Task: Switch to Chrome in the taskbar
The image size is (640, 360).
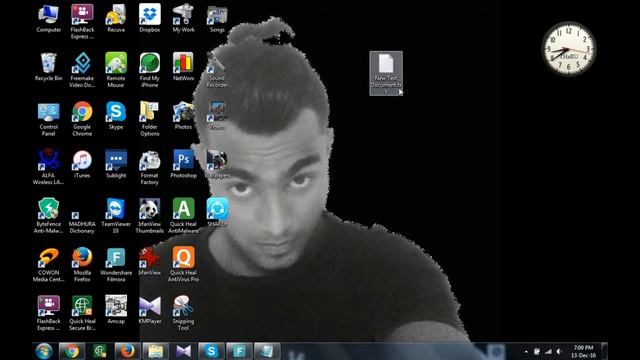Action: [x=72, y=351]
